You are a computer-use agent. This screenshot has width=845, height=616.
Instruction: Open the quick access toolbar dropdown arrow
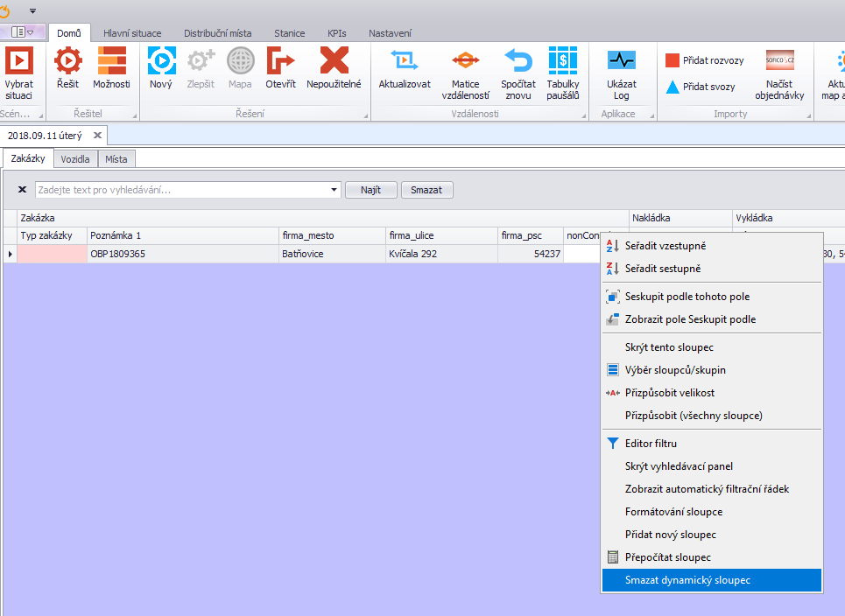[x=33, y=10]
